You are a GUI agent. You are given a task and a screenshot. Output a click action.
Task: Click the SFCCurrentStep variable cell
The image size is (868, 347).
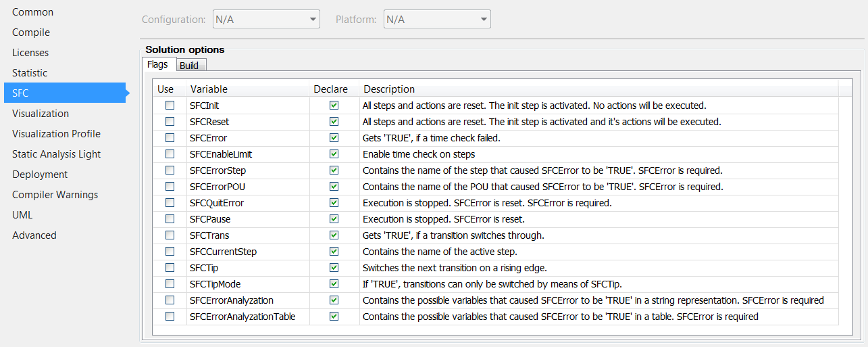248,252
